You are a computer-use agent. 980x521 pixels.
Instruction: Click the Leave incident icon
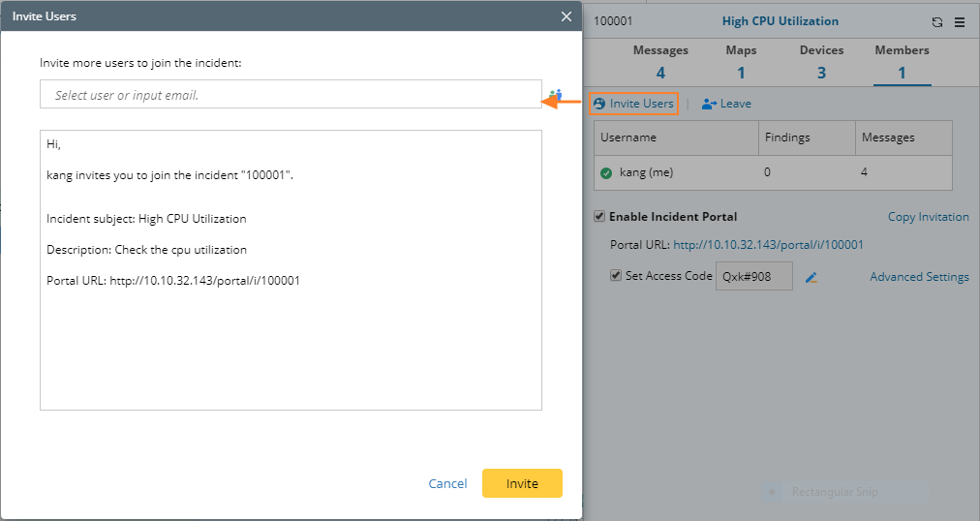(x=710, y=104)
